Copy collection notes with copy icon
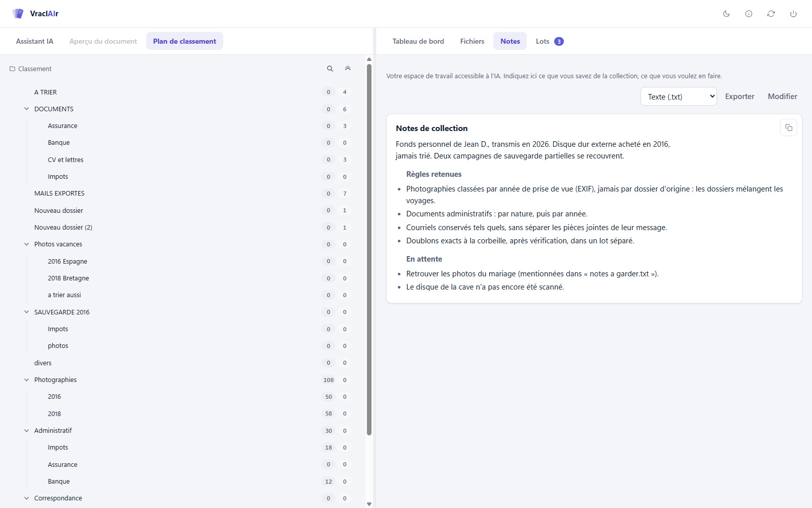This screenshot has height=508, width=812. (x=789, y=128)
